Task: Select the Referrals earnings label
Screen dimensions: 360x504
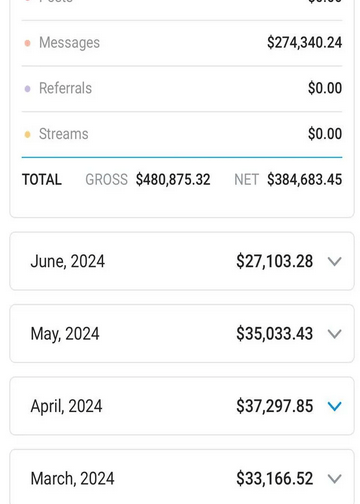Action: point(65,88)
